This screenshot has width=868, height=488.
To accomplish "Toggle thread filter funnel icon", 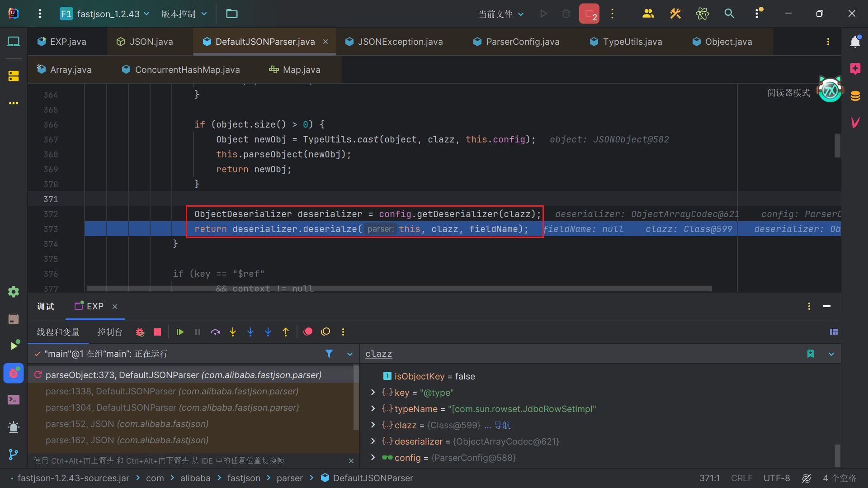I will pos(329,354).
